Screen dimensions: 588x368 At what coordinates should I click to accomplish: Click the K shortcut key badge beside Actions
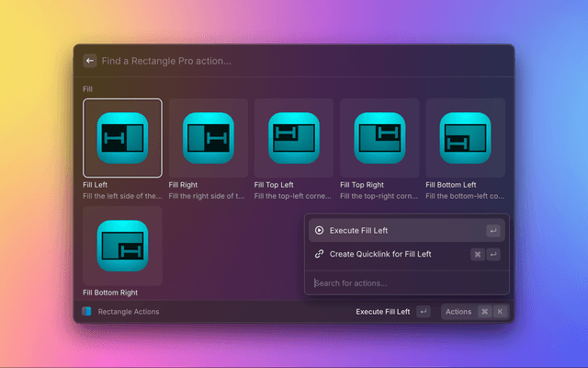coord(500,312)
